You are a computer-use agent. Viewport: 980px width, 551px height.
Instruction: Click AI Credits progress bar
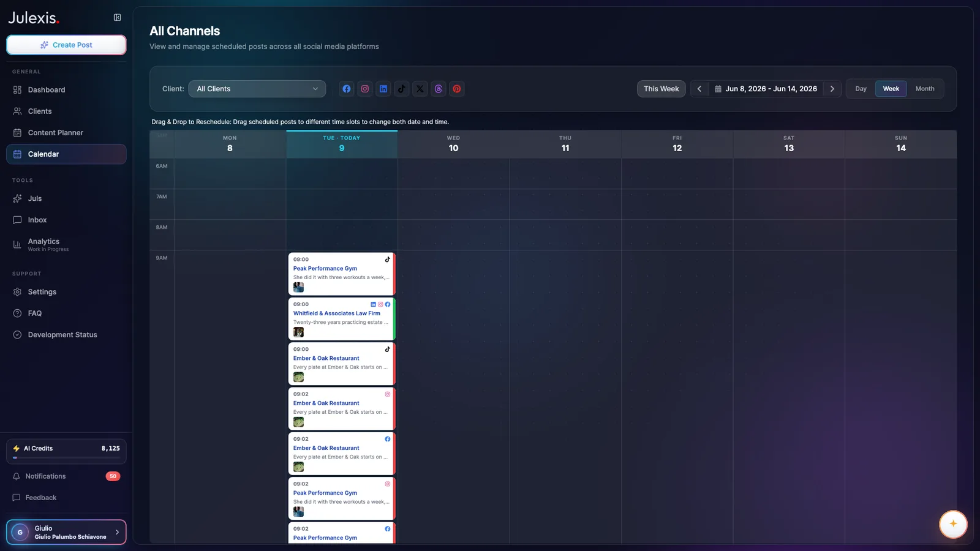tap(66, 457)
